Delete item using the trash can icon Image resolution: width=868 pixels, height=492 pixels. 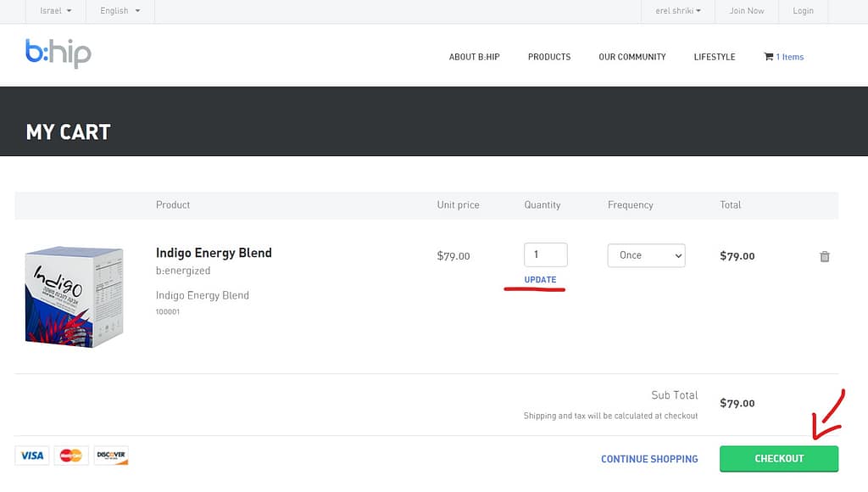[x=824, y=256]
